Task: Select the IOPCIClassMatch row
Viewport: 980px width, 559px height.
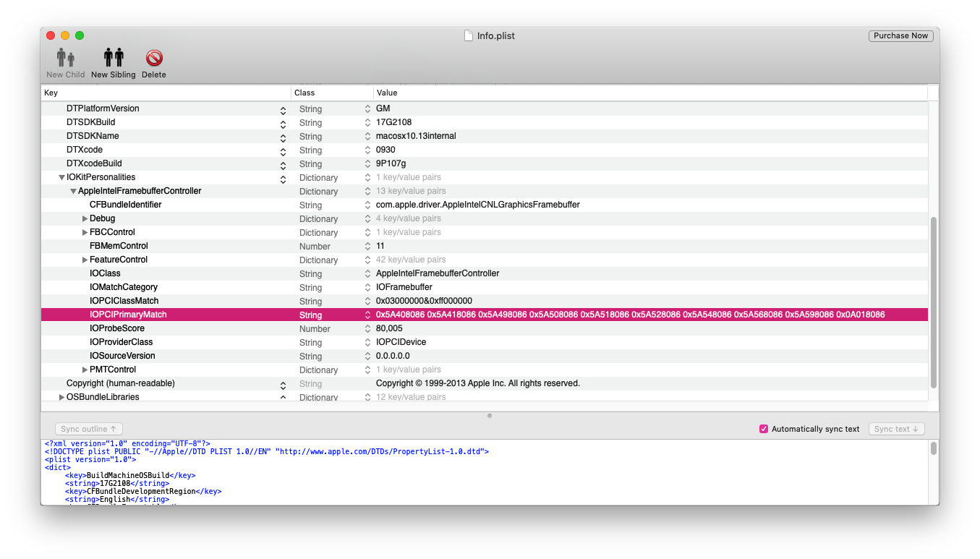Action: click(485, 301)
